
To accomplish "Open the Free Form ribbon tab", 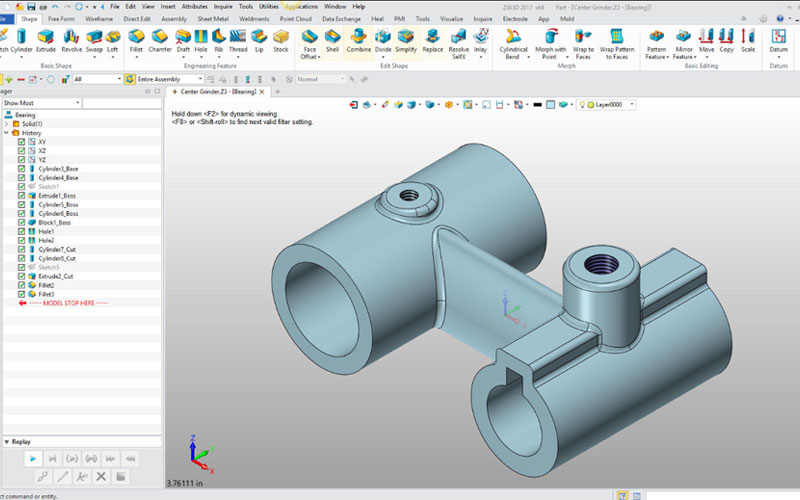I will [x=61, y=19].
